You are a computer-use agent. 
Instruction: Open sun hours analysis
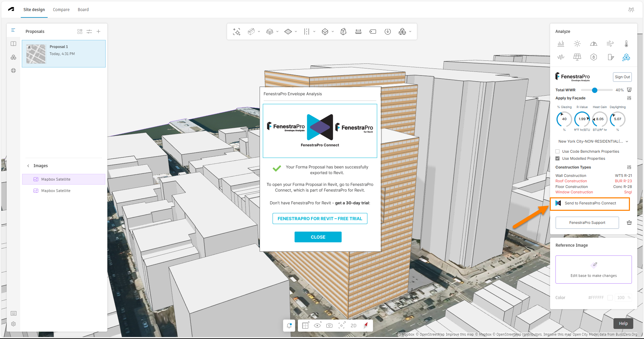[x=577, y=44]
